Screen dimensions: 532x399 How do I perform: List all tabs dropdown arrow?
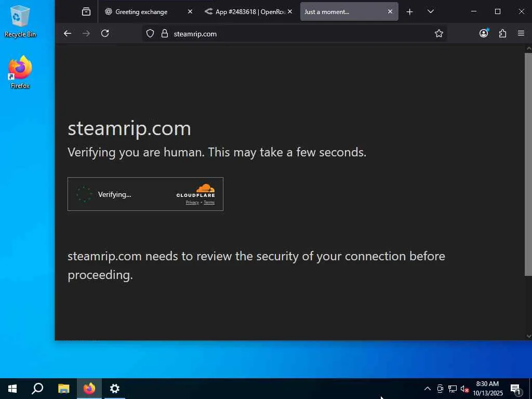(x=430, y=11)
